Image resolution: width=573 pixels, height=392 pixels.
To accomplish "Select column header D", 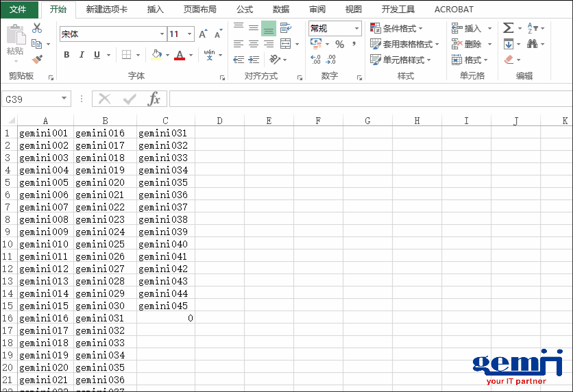I will pyautogui.click(x=219, y=121).
